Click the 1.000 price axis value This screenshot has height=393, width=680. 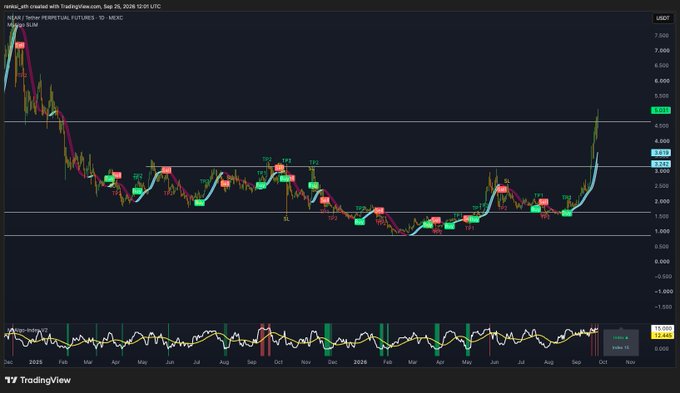[662, 231]
